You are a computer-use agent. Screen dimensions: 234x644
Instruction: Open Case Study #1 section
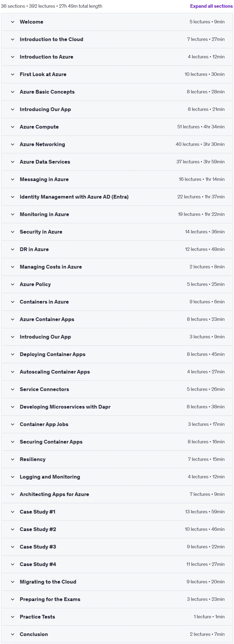pos(117,512)
